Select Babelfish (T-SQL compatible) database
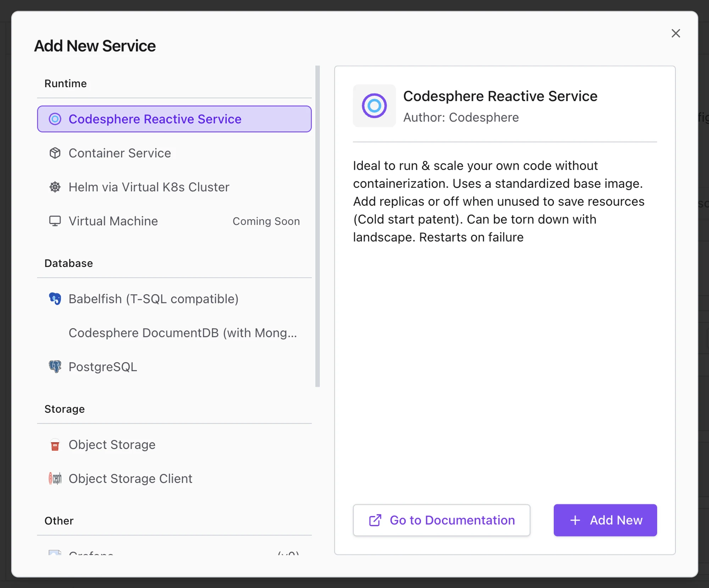This screenshot has height=588, width=709. (x=174, y=299)
